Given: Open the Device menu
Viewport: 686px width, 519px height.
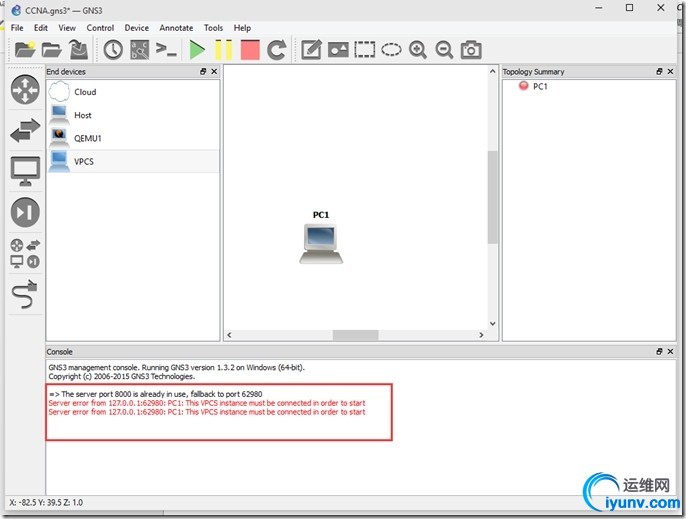Looking at the screenshot, I should click(x=136, y=28).
